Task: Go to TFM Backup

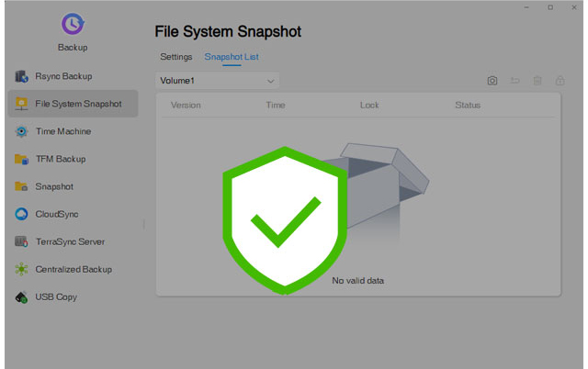Action: 73,159
